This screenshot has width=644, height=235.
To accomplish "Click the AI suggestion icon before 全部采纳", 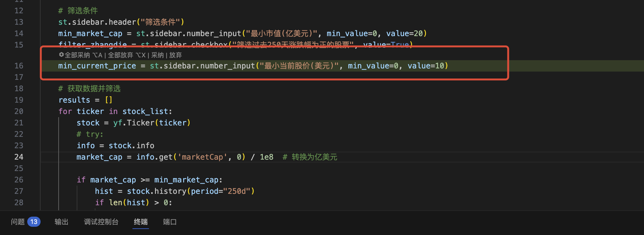I will pos(61,55).
